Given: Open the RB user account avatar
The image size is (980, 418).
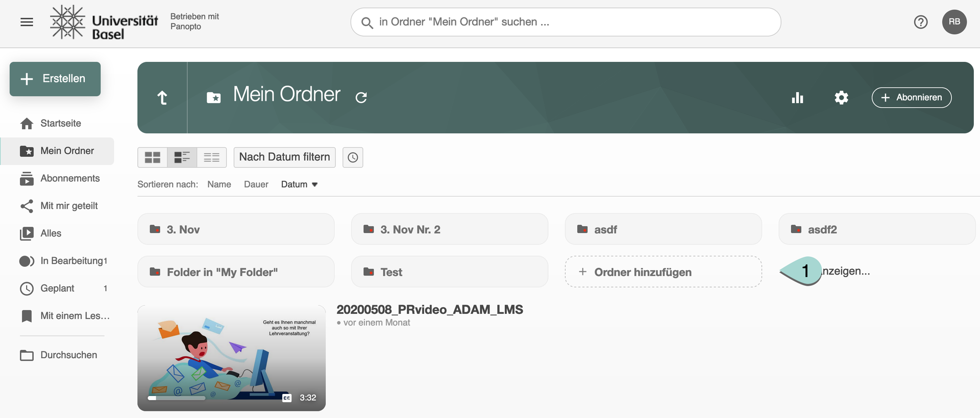Looking at the screenshot, I should pos(954,22).
